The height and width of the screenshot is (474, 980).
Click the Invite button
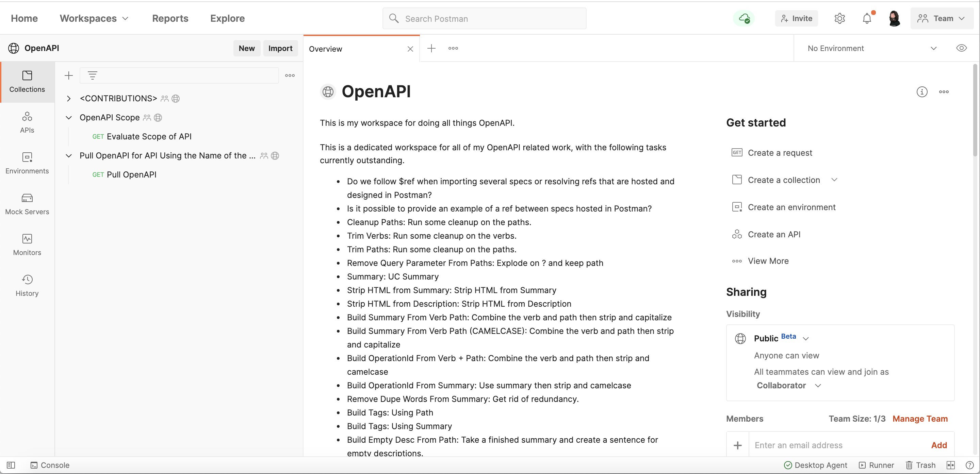796,18
